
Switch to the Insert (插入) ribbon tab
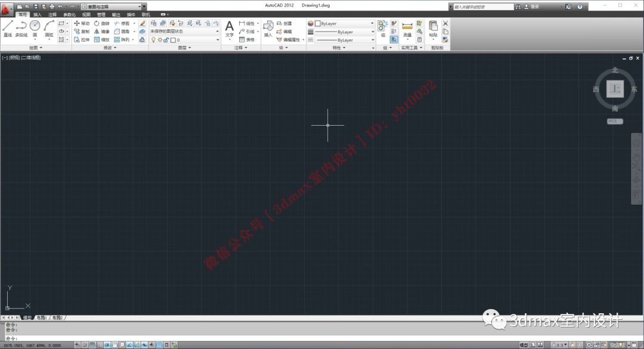38,14
